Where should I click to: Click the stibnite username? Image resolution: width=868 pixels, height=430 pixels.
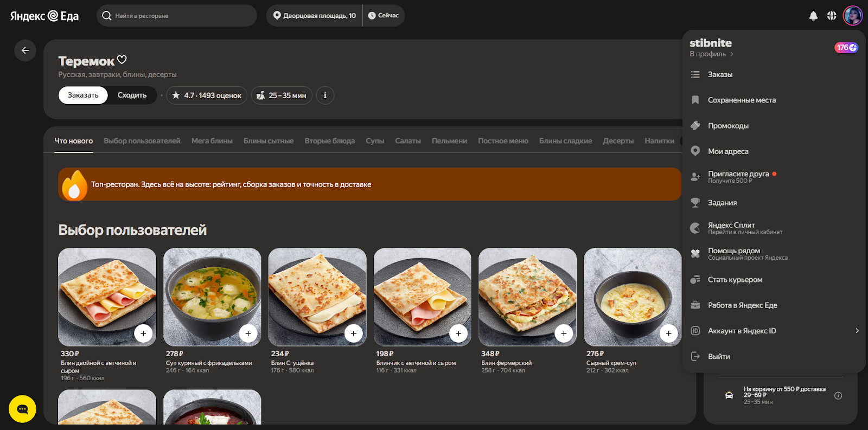pyautogui.click(x=711, y=43)
